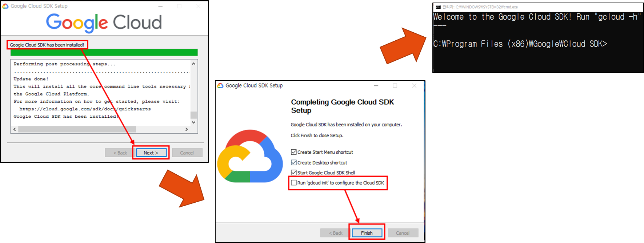This screenshot has height=243, width=644.
Task: Click the scroll up arrow in the install log
Action: click(193, 64)
